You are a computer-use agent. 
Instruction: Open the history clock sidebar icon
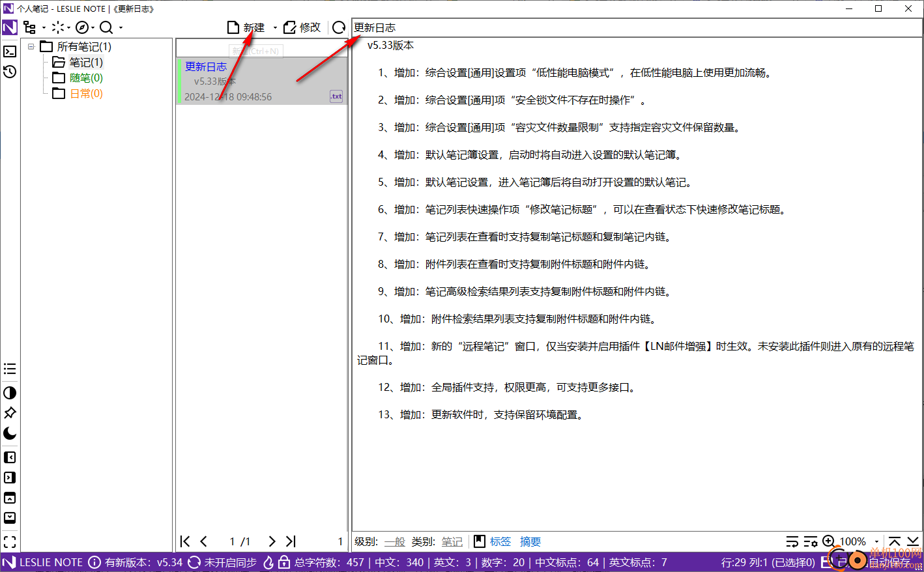(10, 72)
